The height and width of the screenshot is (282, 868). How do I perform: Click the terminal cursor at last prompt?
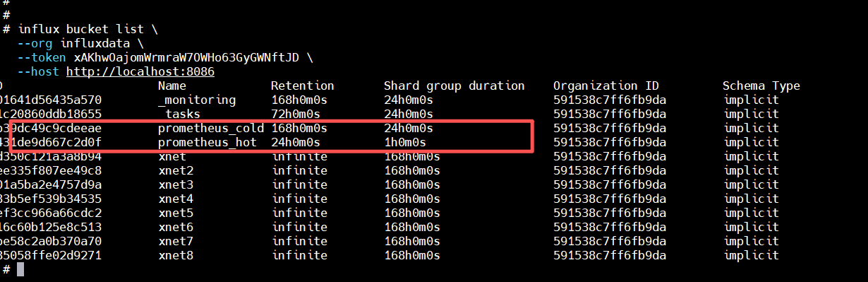click(20, 269)
